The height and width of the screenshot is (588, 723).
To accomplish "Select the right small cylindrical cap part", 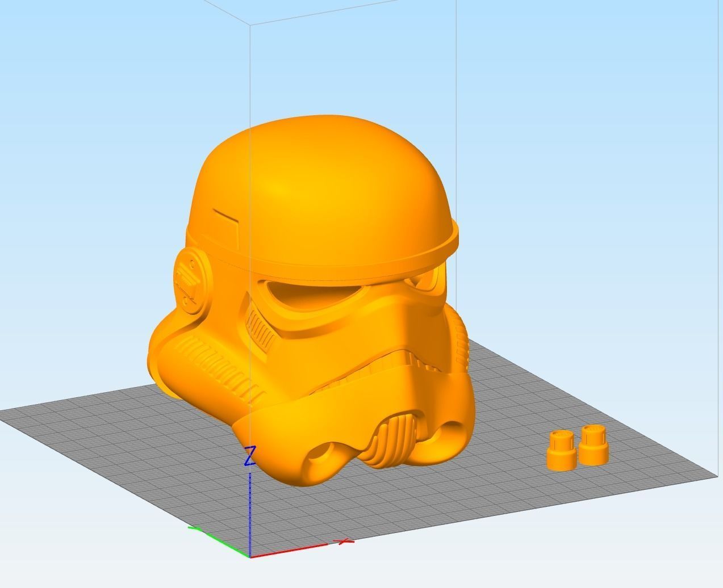I will [x=594, y=444].
